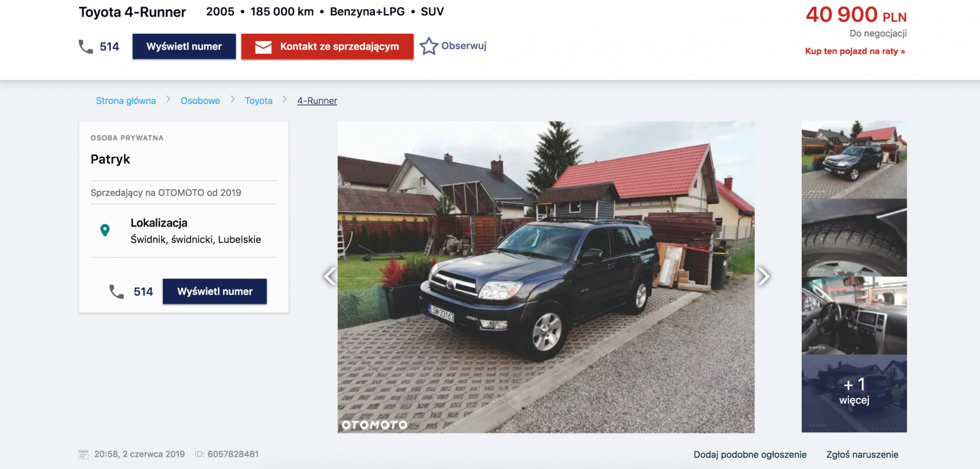Go to the previous photo with the left arrow
Image resolution: width=980 pixels, height=469 pixels.
pos(330,276)
